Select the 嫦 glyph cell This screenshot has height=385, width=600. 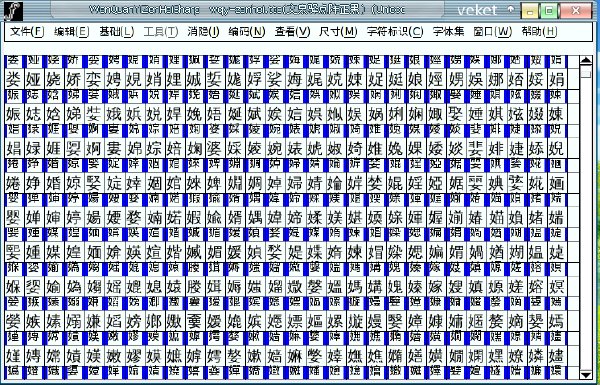[54, 356]
